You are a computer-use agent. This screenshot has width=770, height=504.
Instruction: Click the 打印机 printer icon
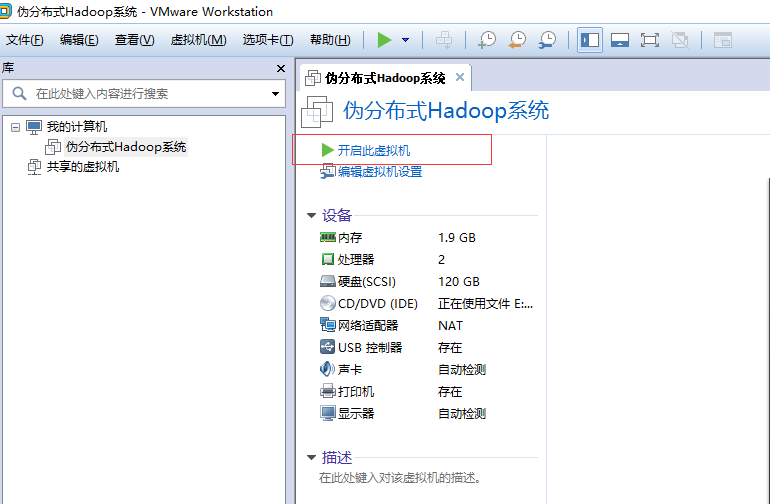click(328, 391)
